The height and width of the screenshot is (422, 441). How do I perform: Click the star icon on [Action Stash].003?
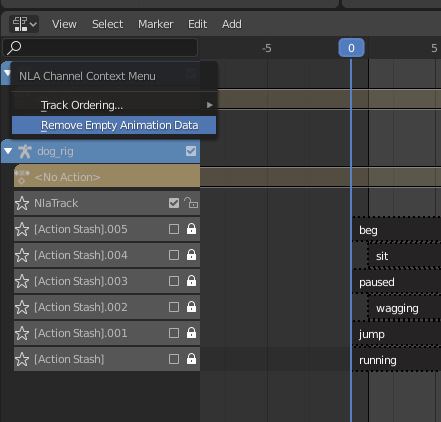click(x=22, y=281)
